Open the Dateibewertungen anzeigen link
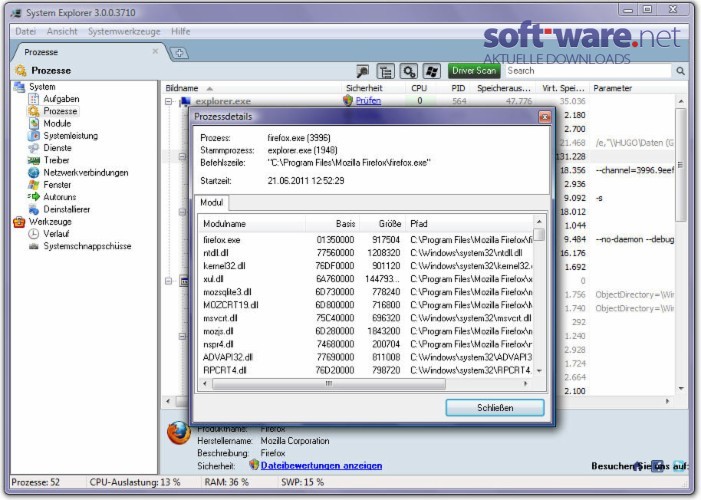Image resolution: width=701 pixels, height=500 pixels. point(321,466)
